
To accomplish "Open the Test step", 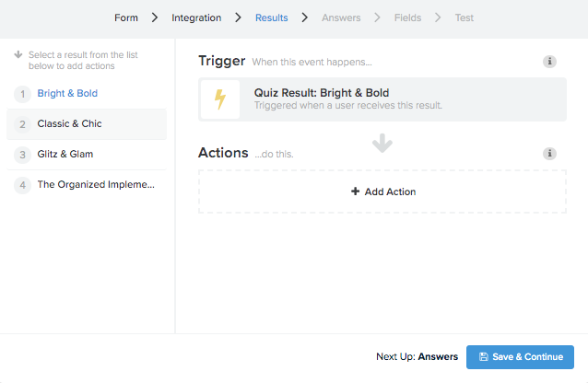I will tap(465, 17).
